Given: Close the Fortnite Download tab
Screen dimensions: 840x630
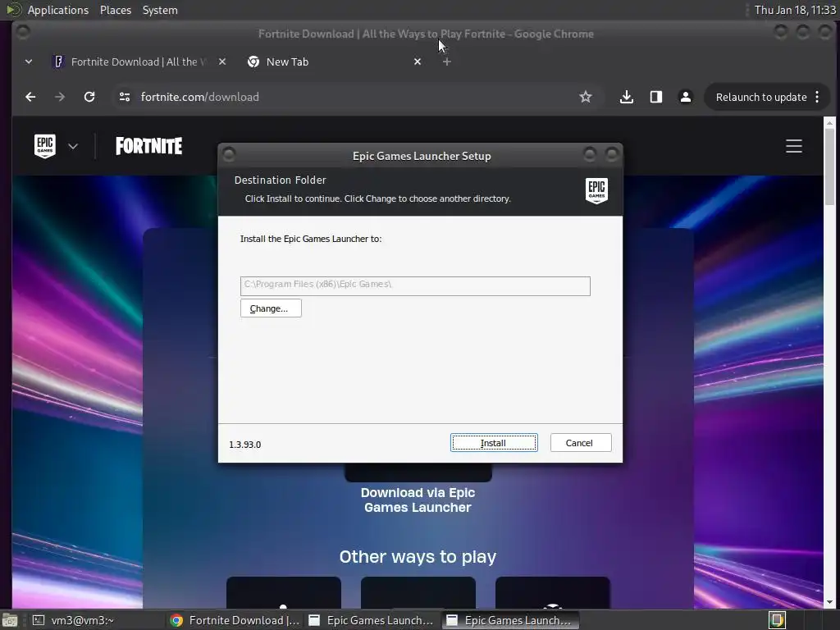Looking at the screenshot, I should pyautogui.click(x=222, y=62).
